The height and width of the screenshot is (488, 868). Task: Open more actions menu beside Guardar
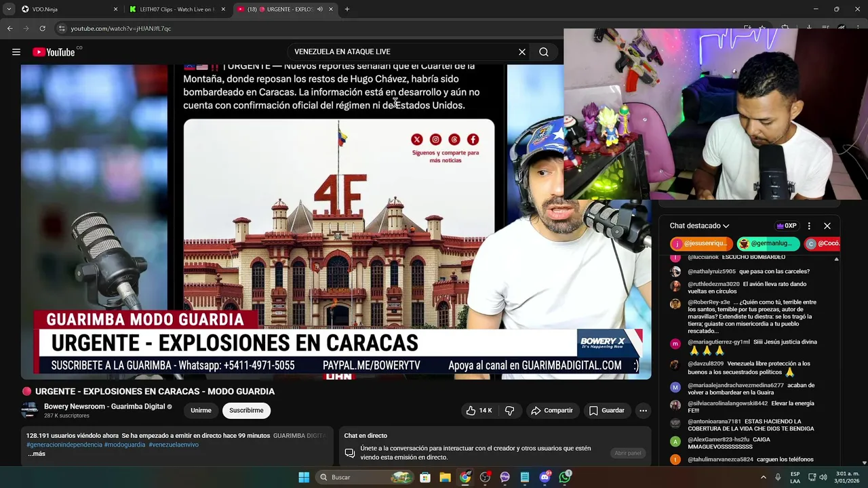click(x=643, y=411)
